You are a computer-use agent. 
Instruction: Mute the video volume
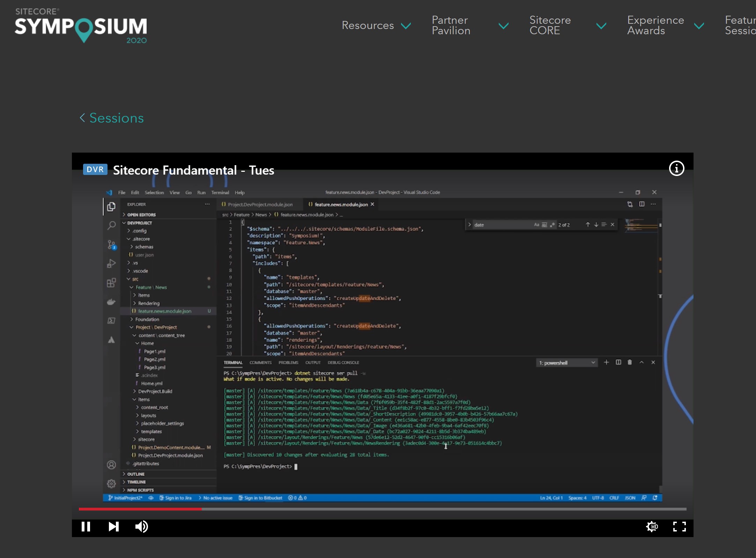coord(141,527)
